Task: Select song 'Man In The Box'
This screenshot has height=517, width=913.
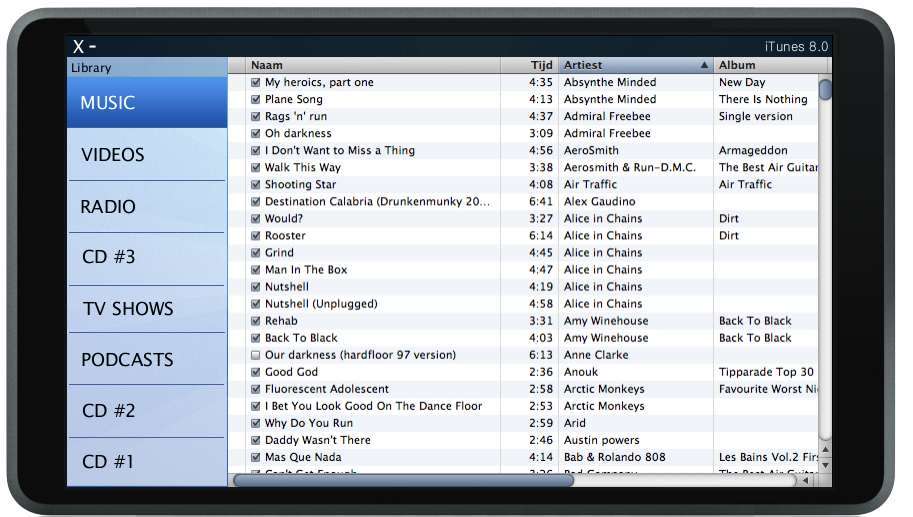Action: point(306,270)
